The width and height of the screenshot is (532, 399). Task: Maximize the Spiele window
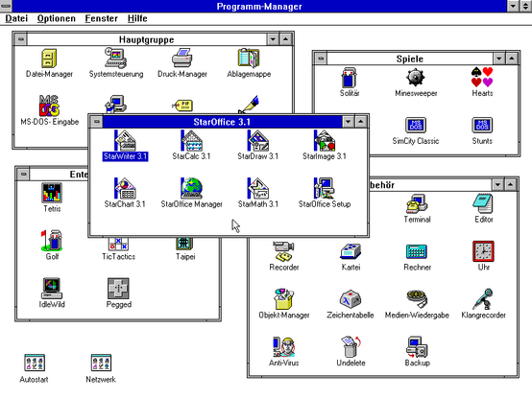pos(512,59)
